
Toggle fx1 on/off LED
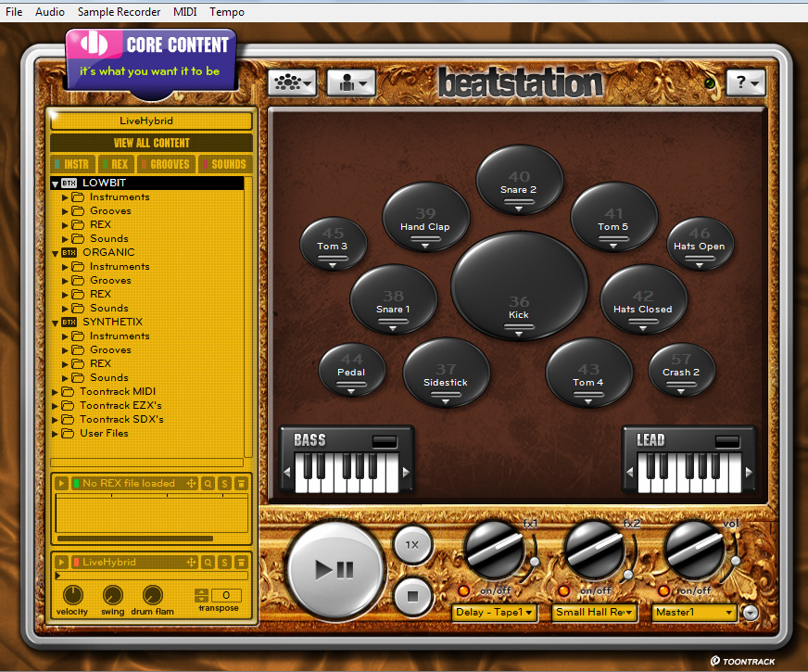463,590
